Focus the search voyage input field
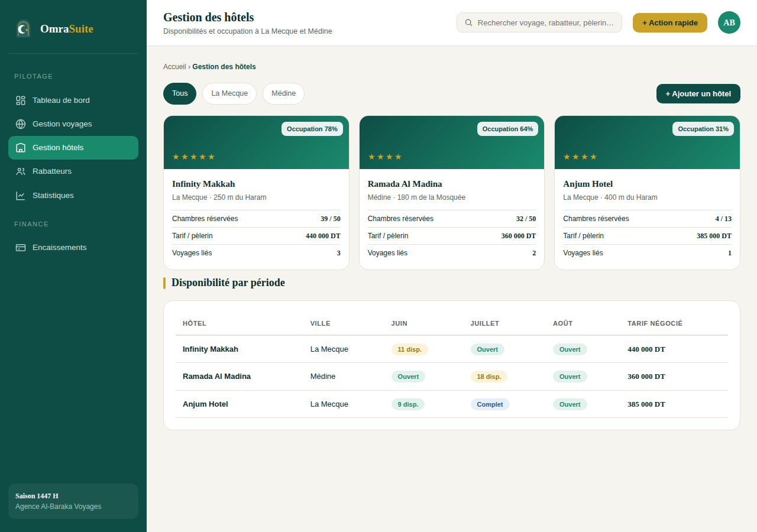This screenshot has height=532, width=757. 539,22
